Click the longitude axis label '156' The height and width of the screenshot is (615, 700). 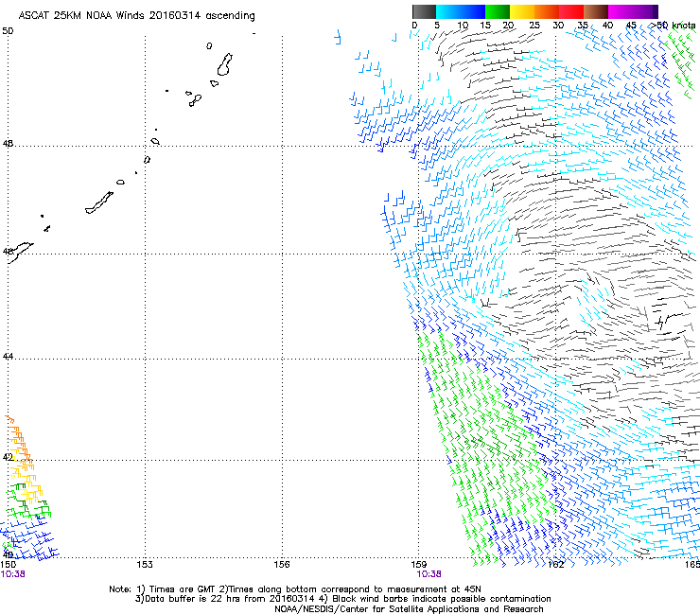[282, 565]
